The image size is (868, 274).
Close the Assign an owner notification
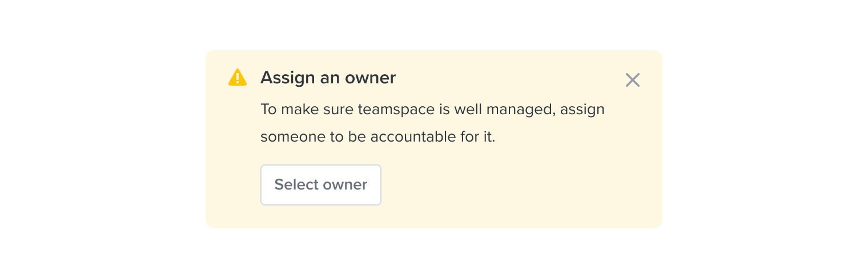[633, 80]
